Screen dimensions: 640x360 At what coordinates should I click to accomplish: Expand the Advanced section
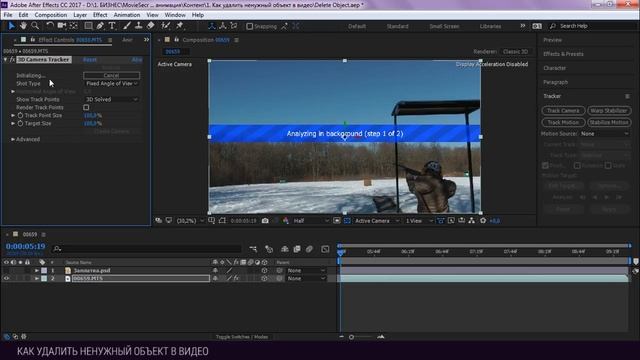(13, 139)
